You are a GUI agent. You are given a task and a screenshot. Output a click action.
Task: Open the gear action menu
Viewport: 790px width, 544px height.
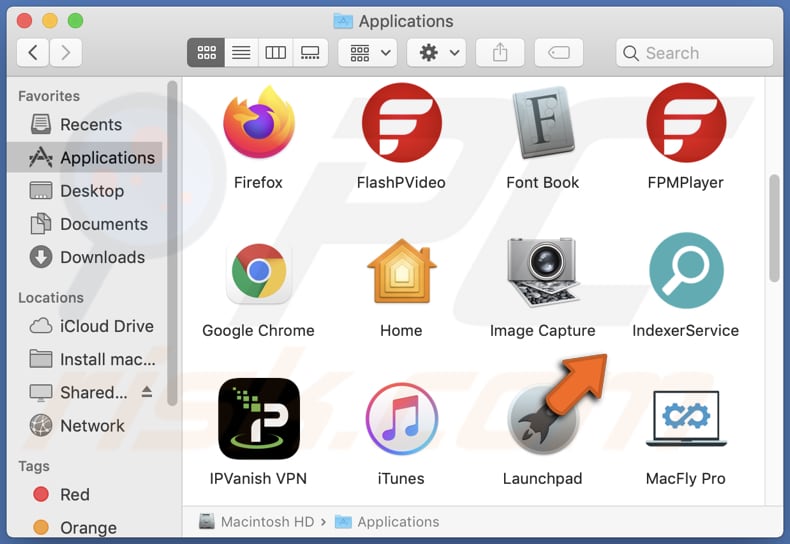coord(436,52)
